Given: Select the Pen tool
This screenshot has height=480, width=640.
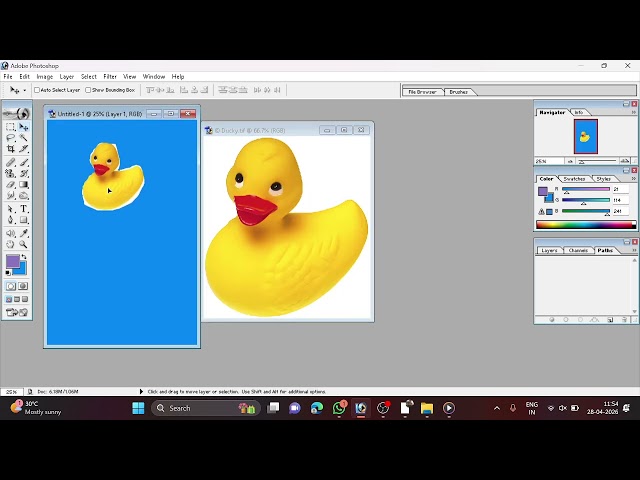Looking at the screenshot, I should coord(11,220).
